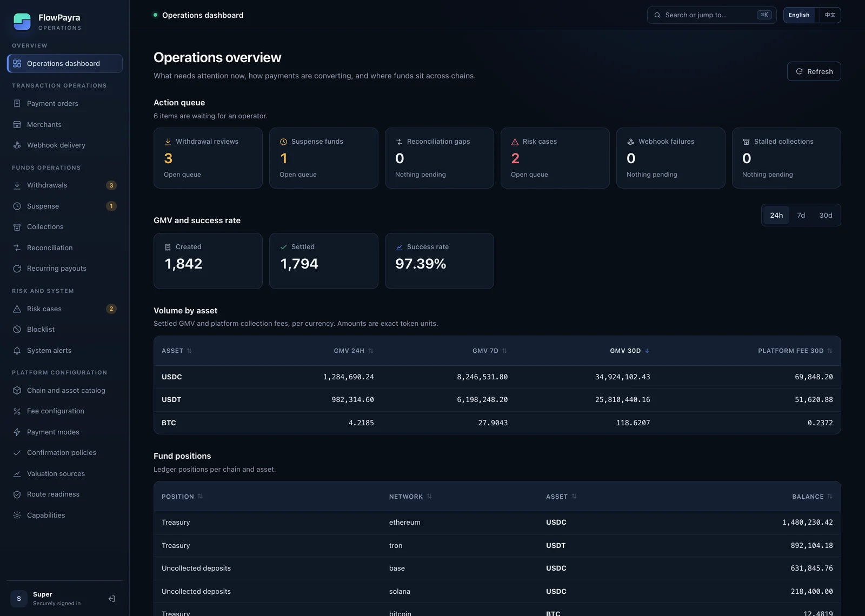Click the sign-out icon beside Super
Image resolution: width=865 pixels, height=616 pixels.
pyautogui.click(x=111, y=599)
